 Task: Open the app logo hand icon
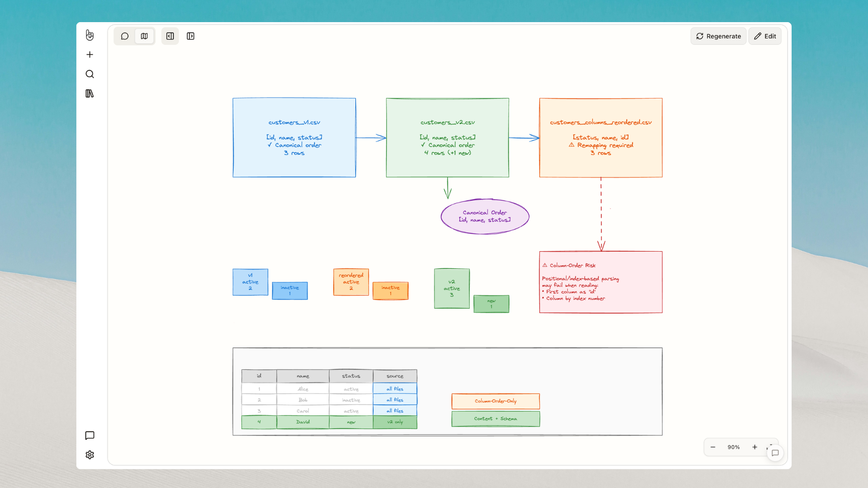point(90,35)
